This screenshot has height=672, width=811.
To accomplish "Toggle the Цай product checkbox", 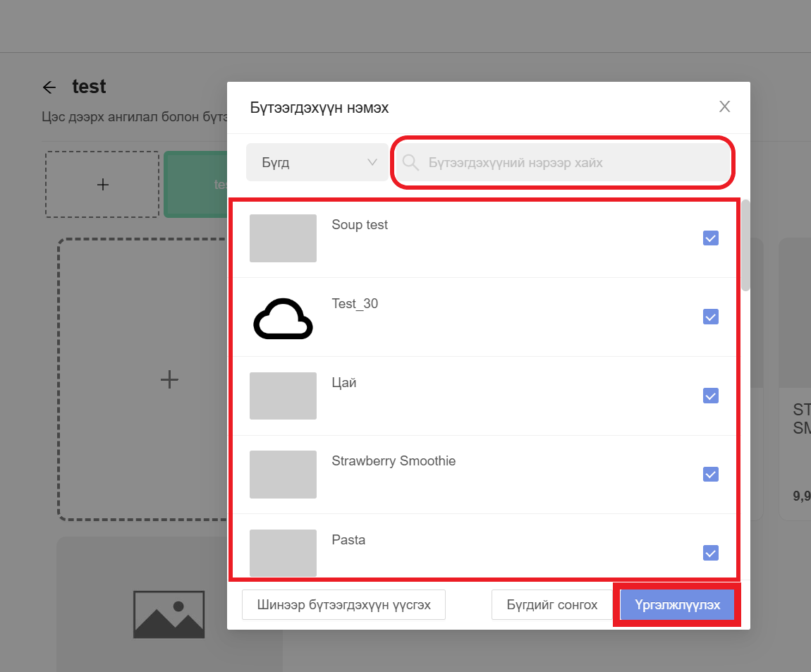I will click(711, 396).
